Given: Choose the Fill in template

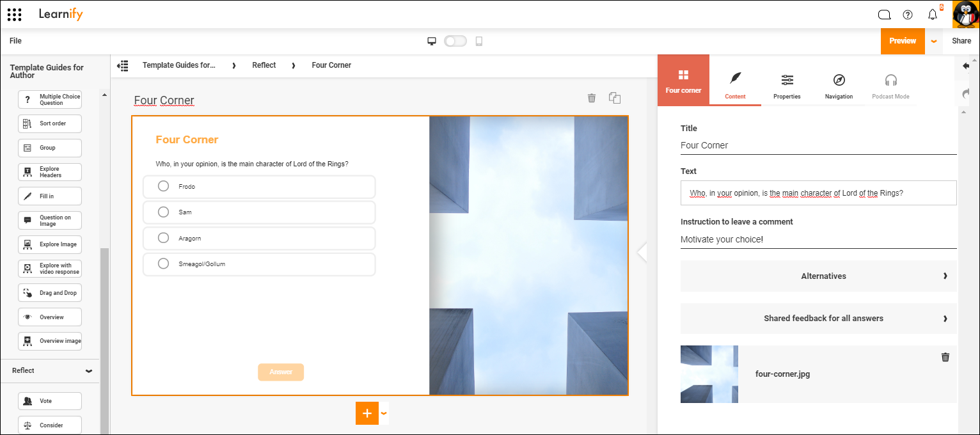Looking at the screenshot, I should (49, 196).
